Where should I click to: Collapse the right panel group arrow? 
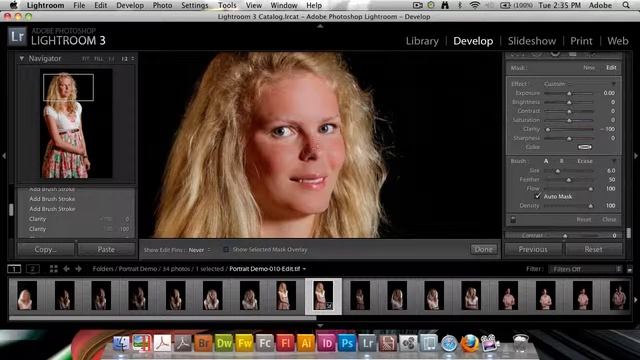[636, 156]
